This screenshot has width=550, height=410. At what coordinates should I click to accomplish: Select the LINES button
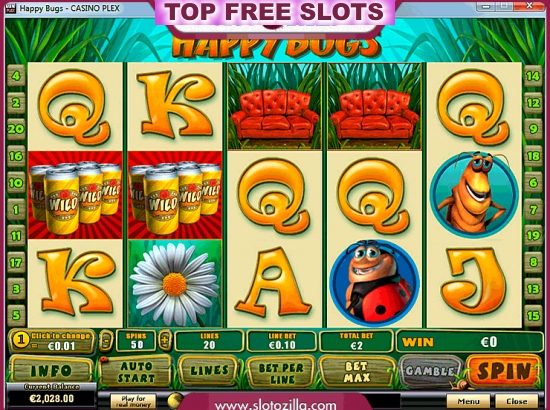(209, 370)
